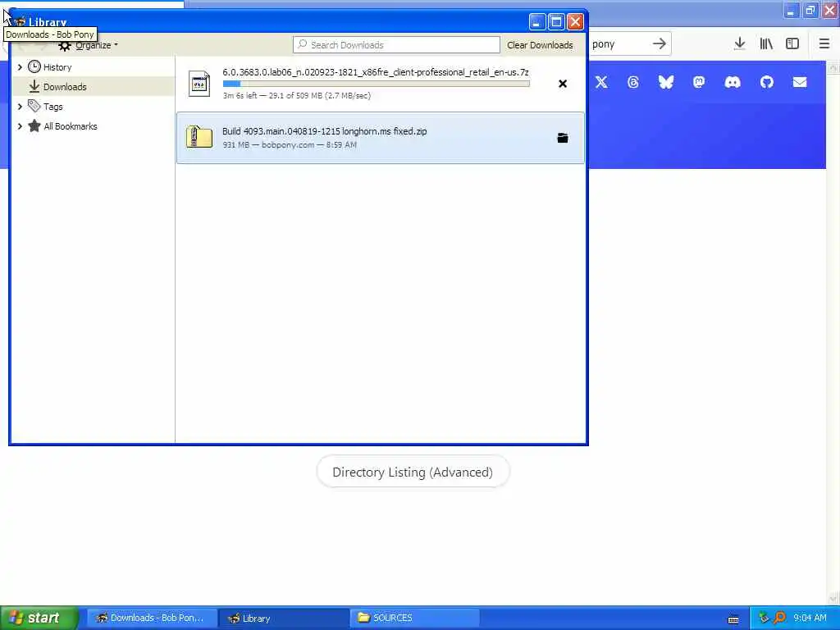The image size is (840, 630).
Task: Click the Windows start button
Action: click(39, 618)
